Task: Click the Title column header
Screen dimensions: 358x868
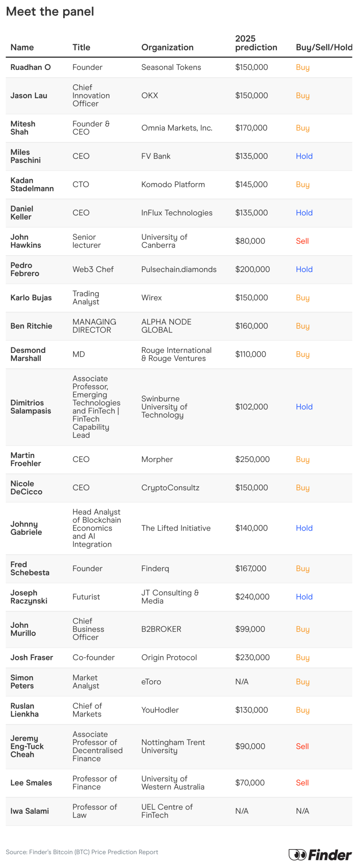Action: pos(81,47)
